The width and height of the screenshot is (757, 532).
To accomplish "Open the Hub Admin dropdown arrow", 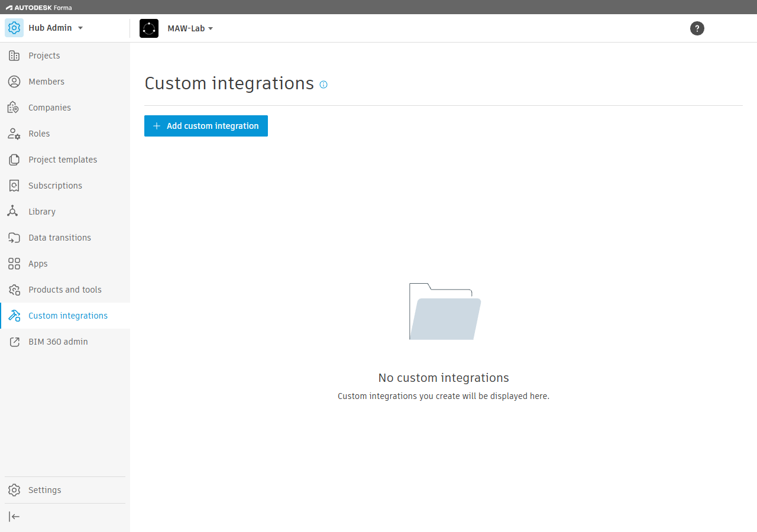I will [80, 28].
